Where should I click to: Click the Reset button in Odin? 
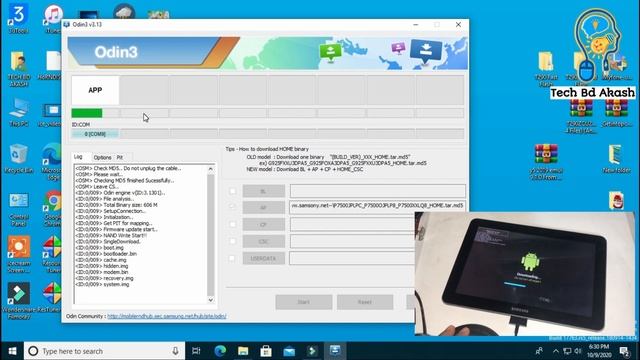point(365,302)
